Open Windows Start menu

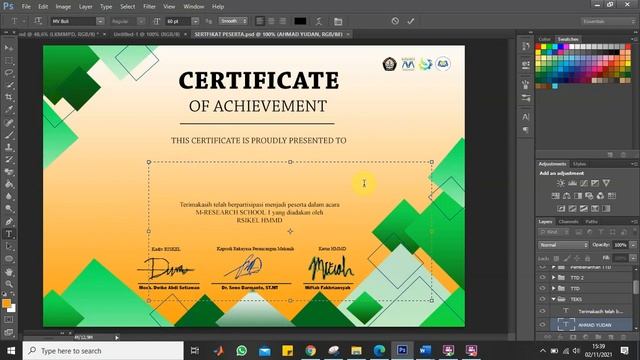click(11, 351)
